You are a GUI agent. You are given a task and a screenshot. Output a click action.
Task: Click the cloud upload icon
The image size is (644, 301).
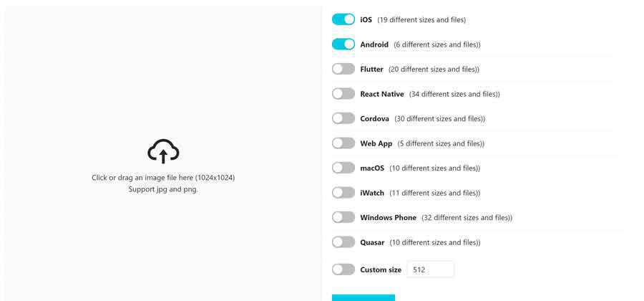click(x=163, y=151)
